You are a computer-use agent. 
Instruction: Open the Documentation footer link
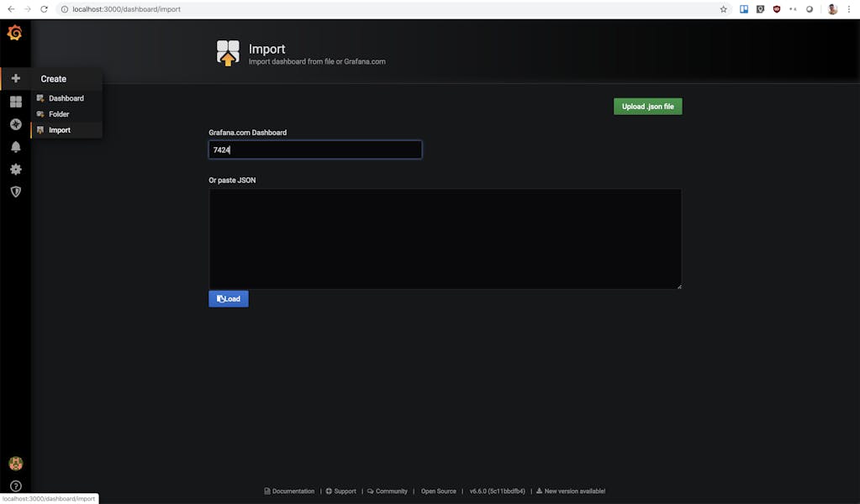(293, 491)
